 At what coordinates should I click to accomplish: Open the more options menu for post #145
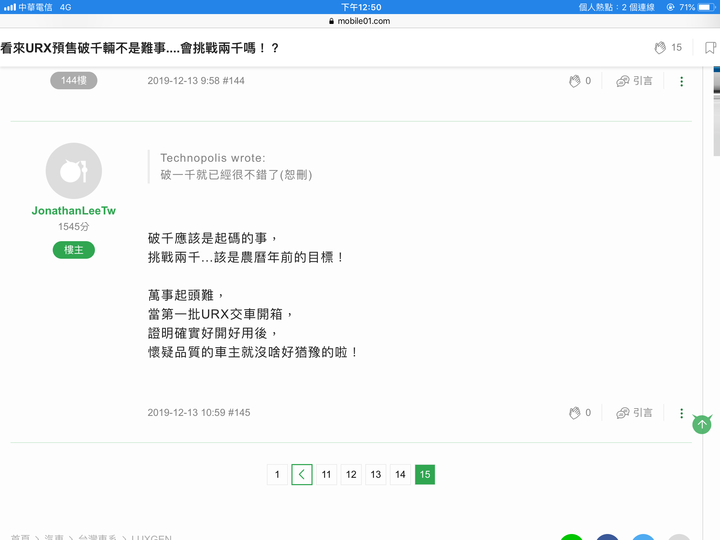(681, 413)
